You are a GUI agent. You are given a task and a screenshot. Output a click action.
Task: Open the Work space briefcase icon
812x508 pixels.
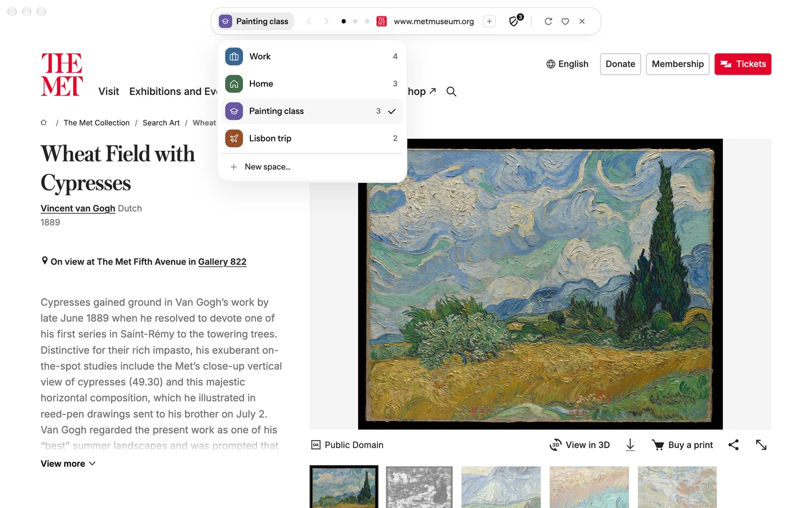point(234,56)
